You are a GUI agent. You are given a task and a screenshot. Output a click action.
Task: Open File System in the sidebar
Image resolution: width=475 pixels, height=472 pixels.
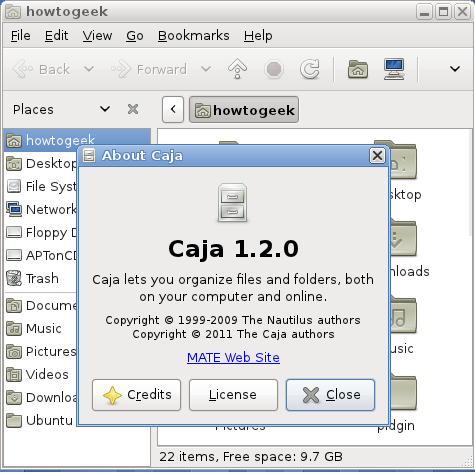pyautogui.click(x=41, y=186)
